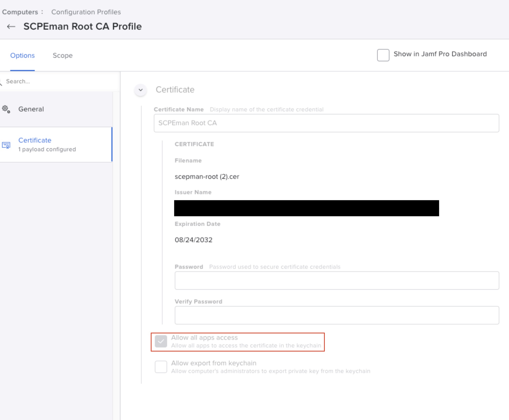
Task: Click the SCPEman Root CA Profile title
Action: point(83,27)
